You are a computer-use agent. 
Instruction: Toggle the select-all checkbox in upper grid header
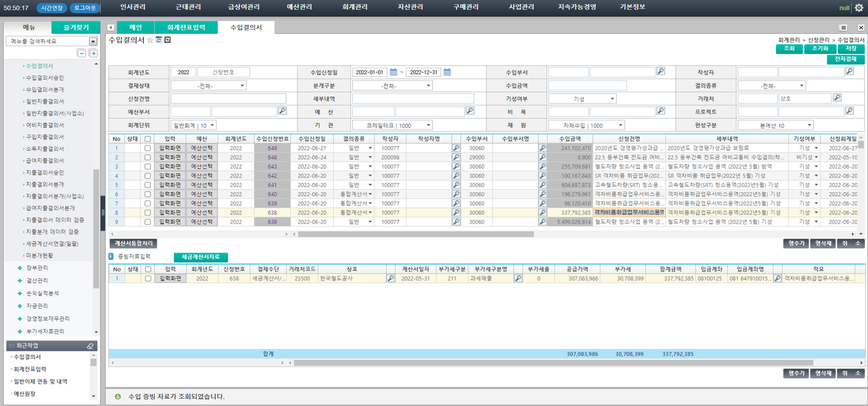pyautogui.click(x=148, y=139)
